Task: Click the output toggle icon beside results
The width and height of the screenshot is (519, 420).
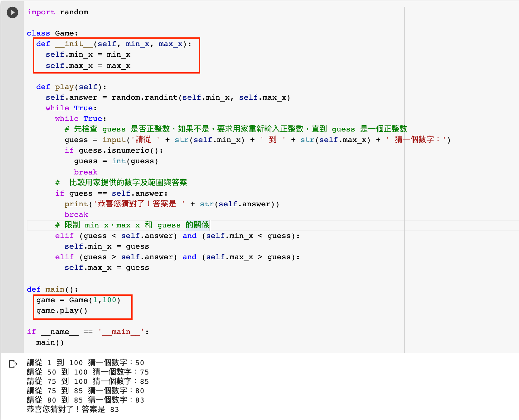Action: point(13,364)
